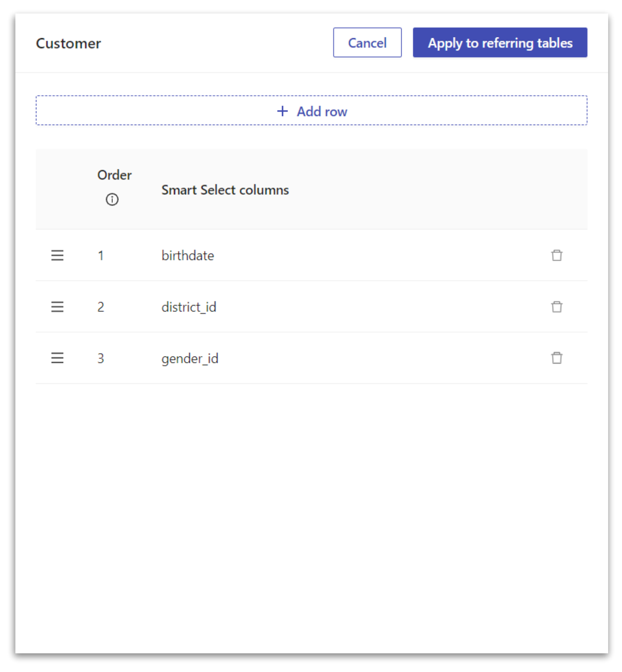Apply changes to referring tables
Image resolution: width=622 pixels, height=672 pixels.
[500, 43]
